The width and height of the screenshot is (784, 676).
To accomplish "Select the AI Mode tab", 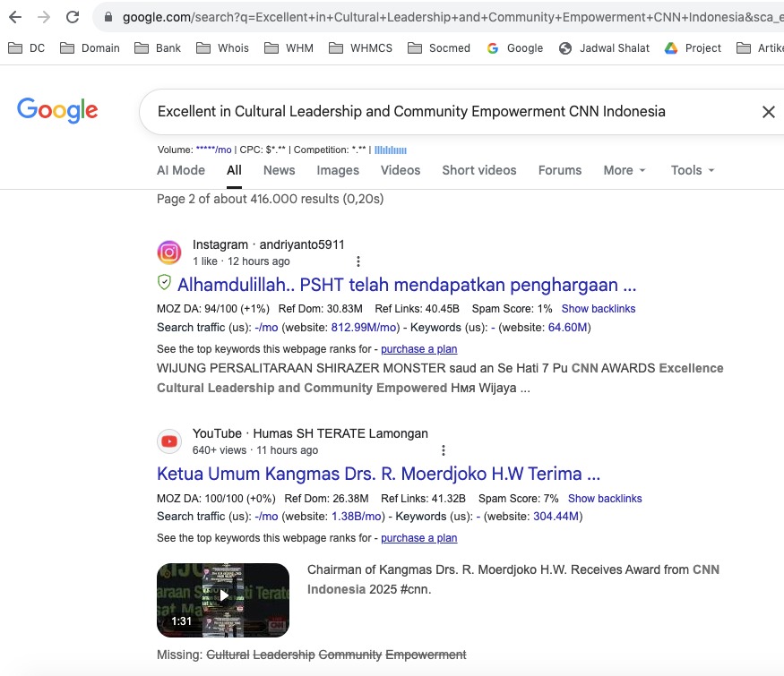I will click(181, 170).
